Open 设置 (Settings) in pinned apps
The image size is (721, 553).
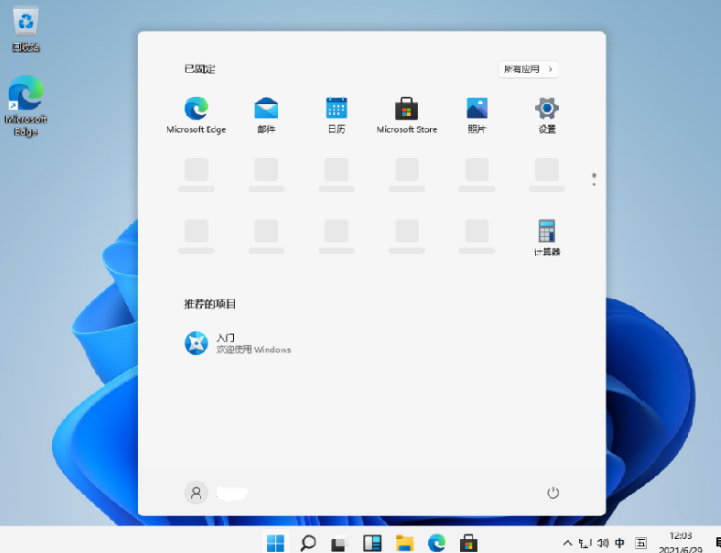click(547, 109)
